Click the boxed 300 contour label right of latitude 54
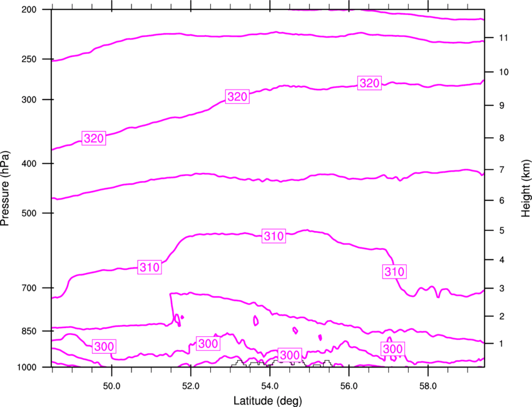Screen dimensions: 532x407 point(289,355)
